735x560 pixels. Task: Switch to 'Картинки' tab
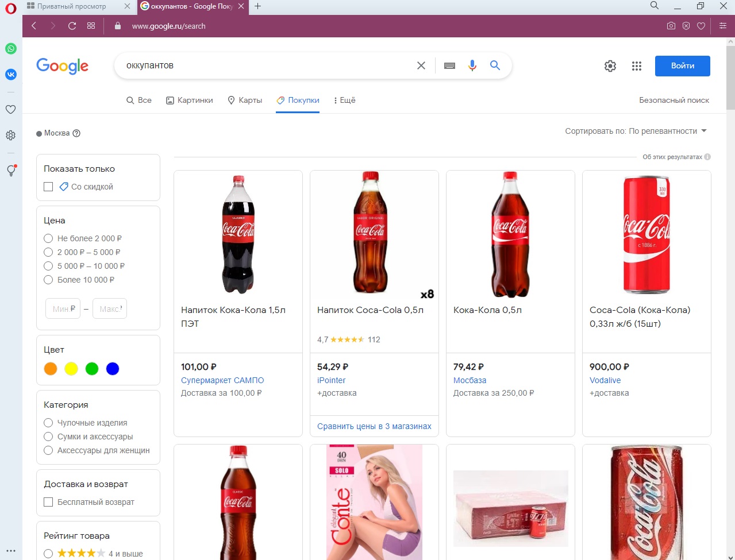pyautogui.click(x=189, y=100)
